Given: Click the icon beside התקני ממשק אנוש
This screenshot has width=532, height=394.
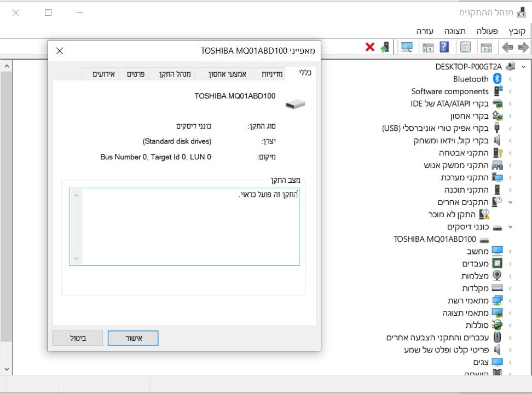Looking at the screenshot, I should point(498,165).
